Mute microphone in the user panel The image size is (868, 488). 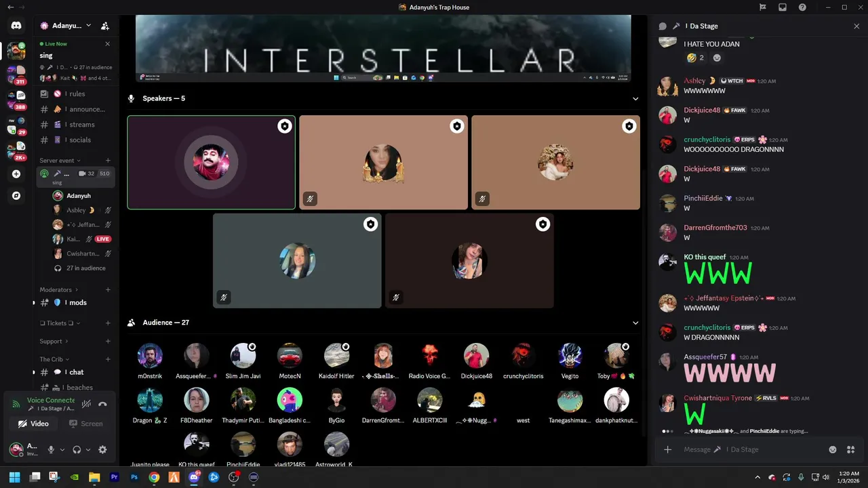[51, 449]
